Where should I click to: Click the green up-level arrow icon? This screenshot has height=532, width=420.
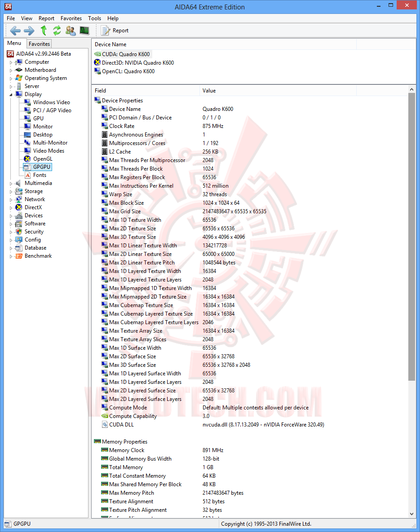click(x=44, y=31)
